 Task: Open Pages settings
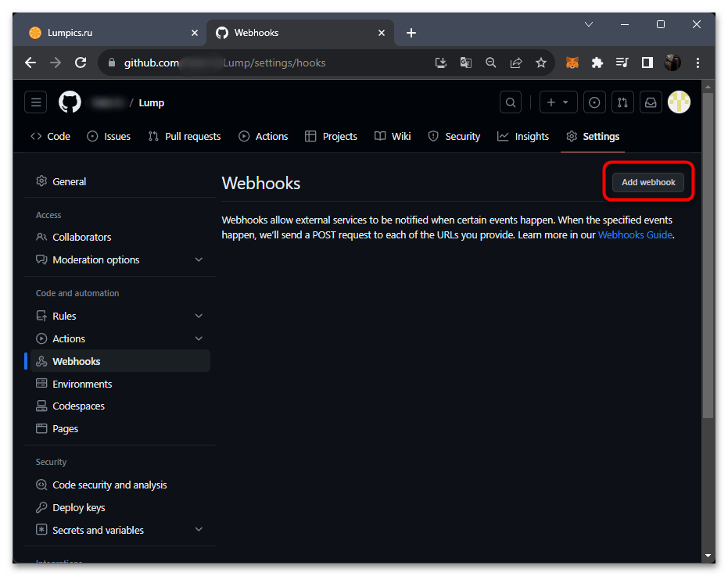(120, 428)
